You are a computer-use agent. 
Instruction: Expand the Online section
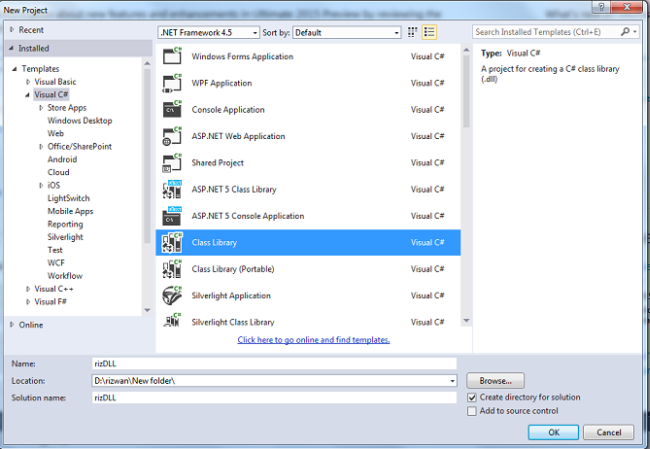(12, 325)
